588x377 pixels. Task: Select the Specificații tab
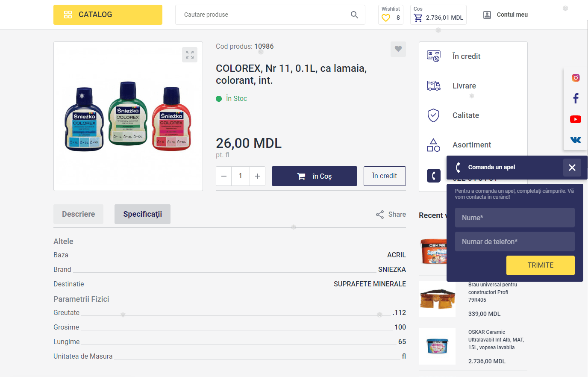point(142,214)
